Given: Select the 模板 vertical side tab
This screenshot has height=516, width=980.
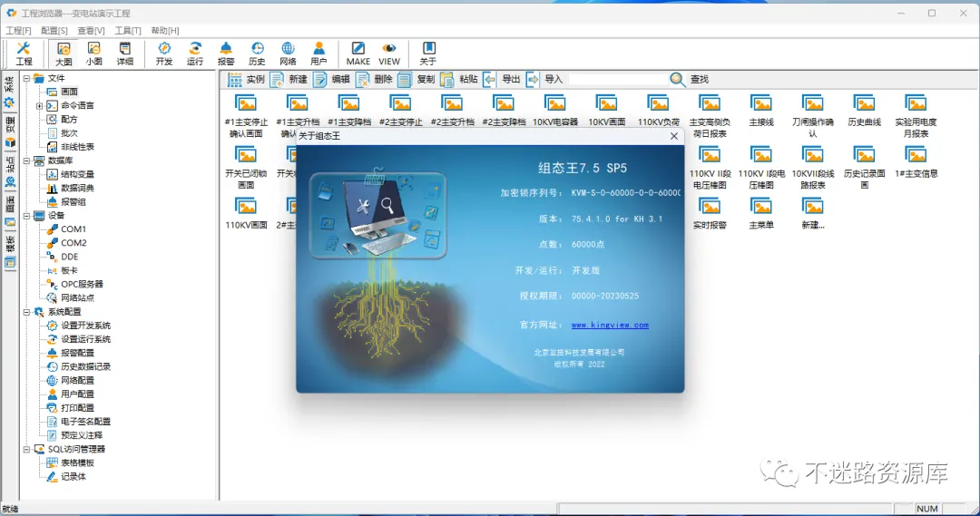Looking at the screenshot, I should tap(9, 252).
